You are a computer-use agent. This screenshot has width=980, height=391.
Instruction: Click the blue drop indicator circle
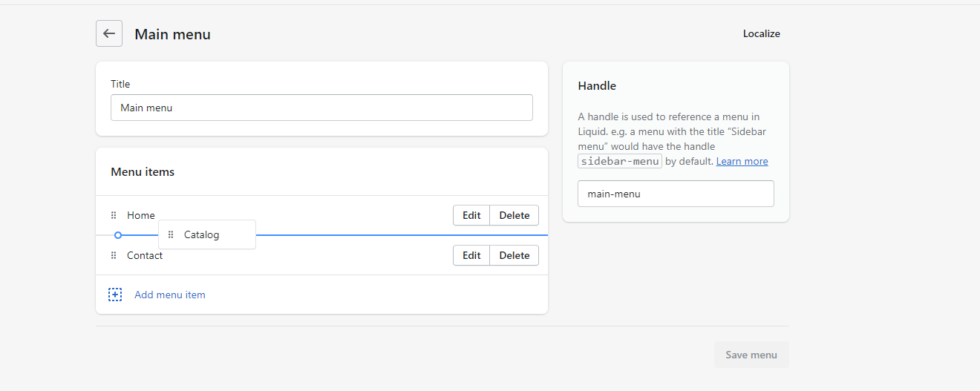pyautogui.click(x=118, y=235)
